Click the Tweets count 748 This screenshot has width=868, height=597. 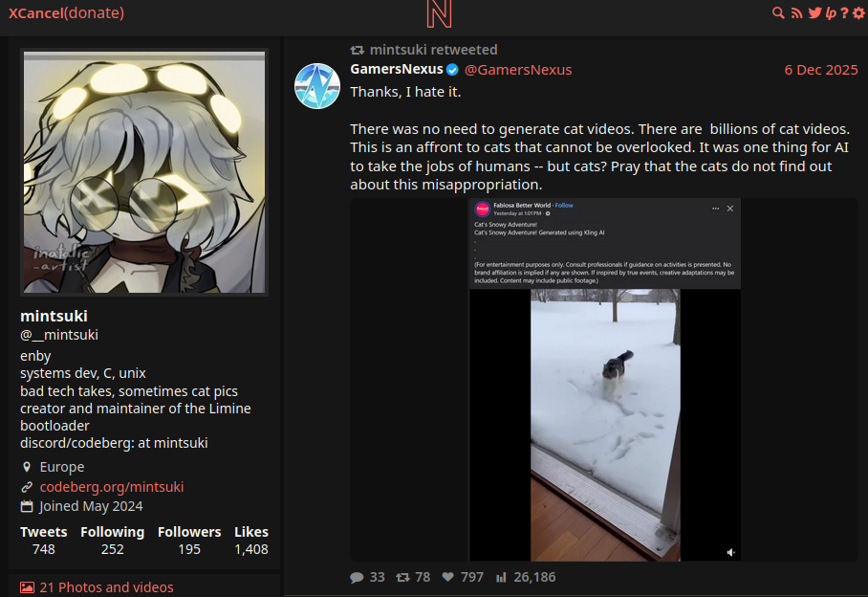coord(44,549)
